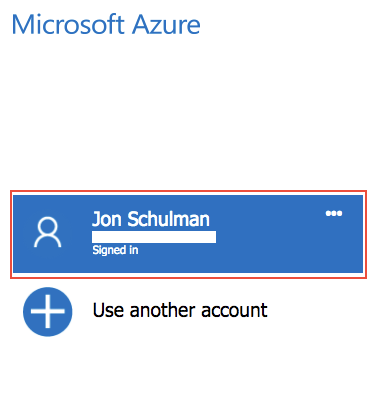
Task: Click the user avatar silhouette icon
Action: pos(48,232)
